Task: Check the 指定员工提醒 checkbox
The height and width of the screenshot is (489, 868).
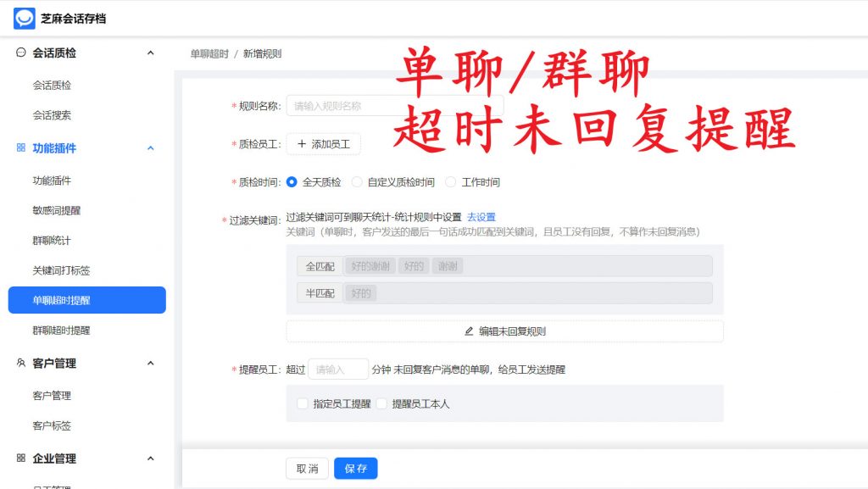Action: (303, 403)
